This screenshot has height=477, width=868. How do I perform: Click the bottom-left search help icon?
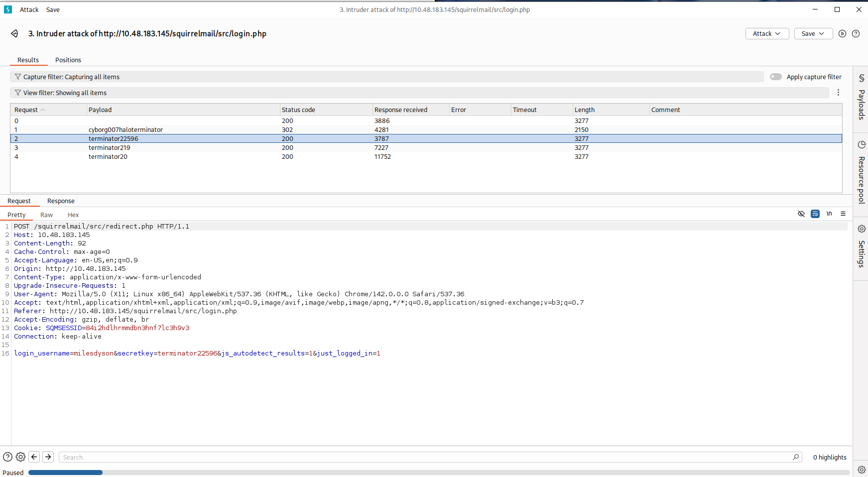(x=7, y=457)
